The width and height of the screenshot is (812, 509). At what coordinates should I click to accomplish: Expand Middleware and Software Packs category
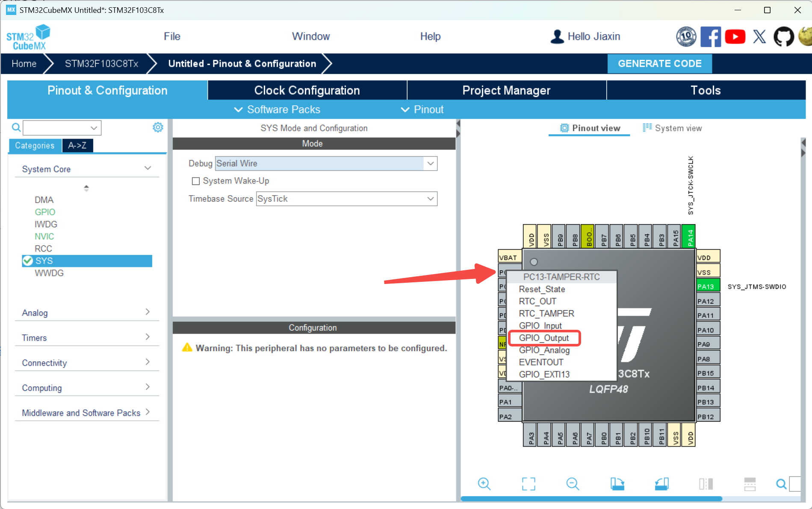coord(87,412)
